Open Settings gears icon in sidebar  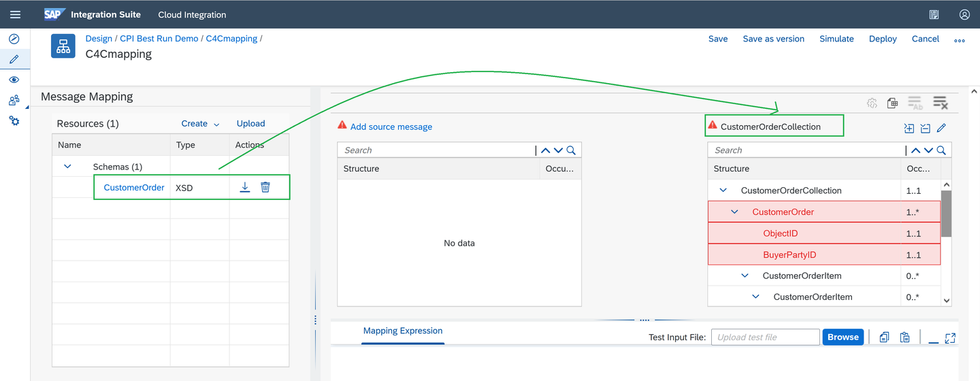coord(14,121)
